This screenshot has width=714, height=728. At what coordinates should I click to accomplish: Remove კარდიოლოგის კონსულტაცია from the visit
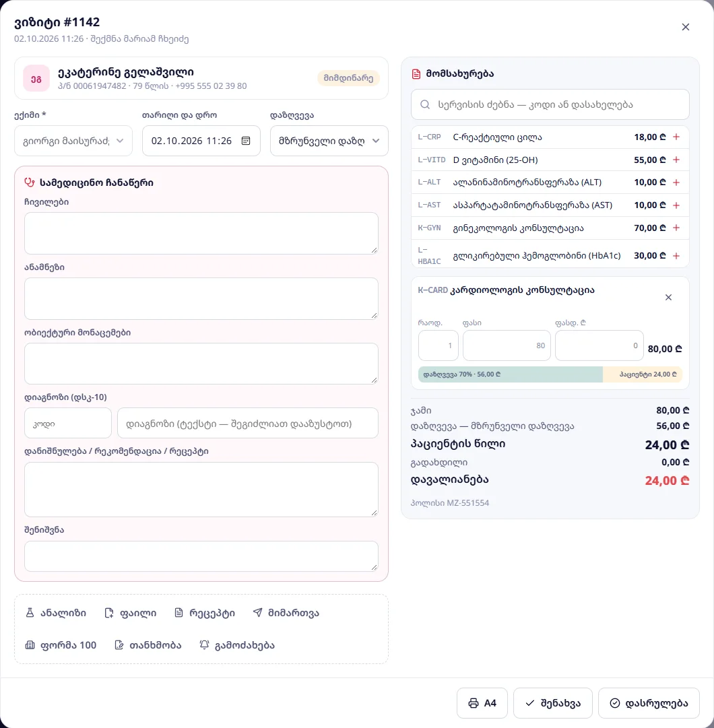(x=668, y=297)
